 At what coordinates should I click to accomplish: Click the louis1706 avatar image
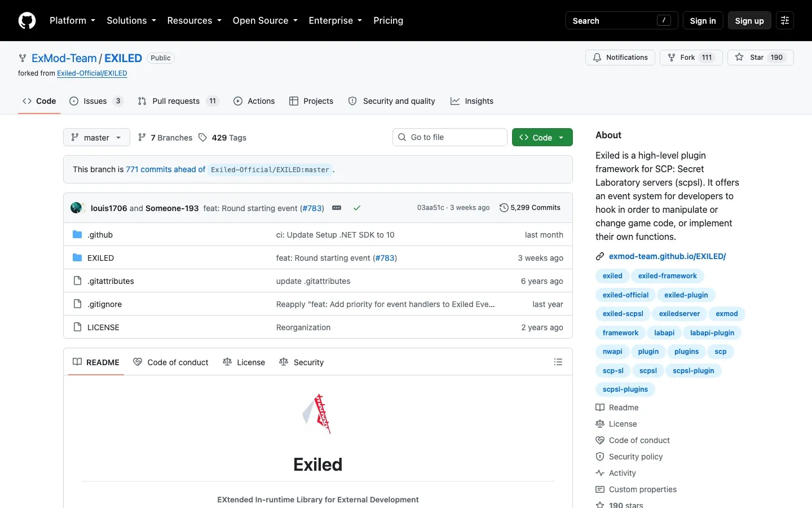(x=76, y=208)
